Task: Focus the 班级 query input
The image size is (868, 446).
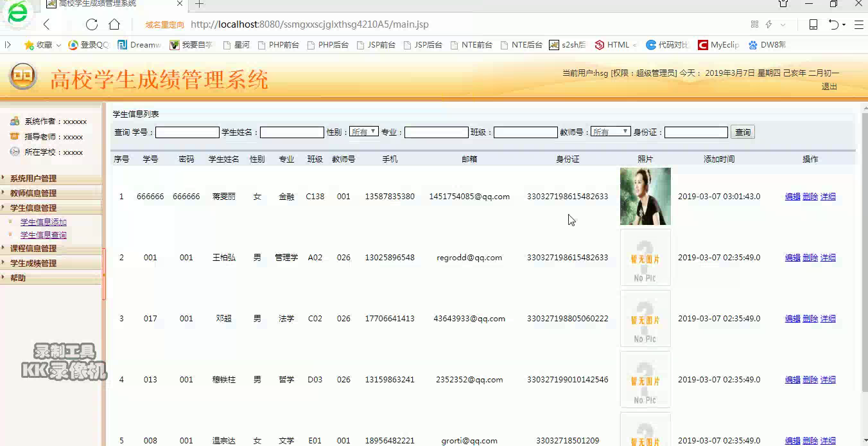Action: pyautogui.click(x=526, y=132)
